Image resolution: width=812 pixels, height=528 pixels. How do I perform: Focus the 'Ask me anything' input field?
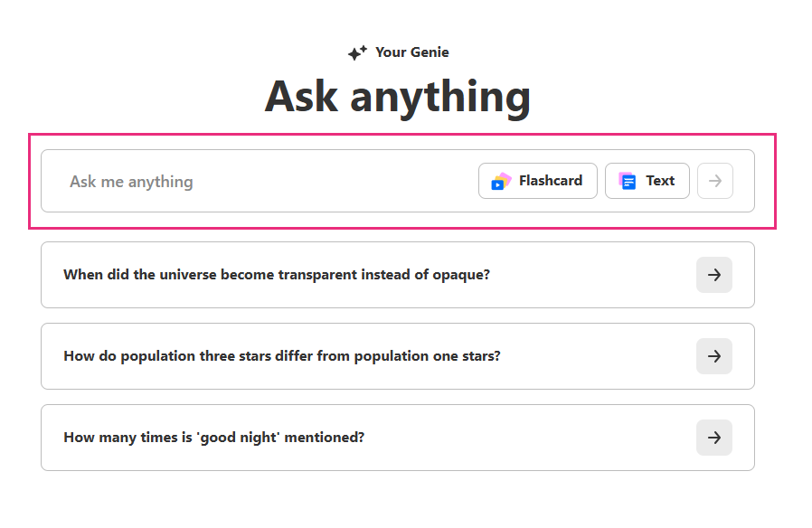(x=271, y=181)
